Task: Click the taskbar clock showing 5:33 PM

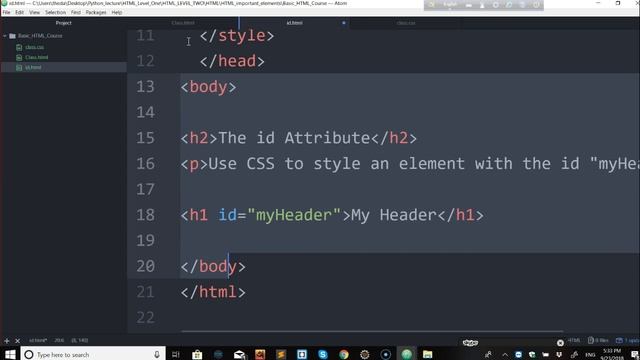Action: (x=612, y=354)
